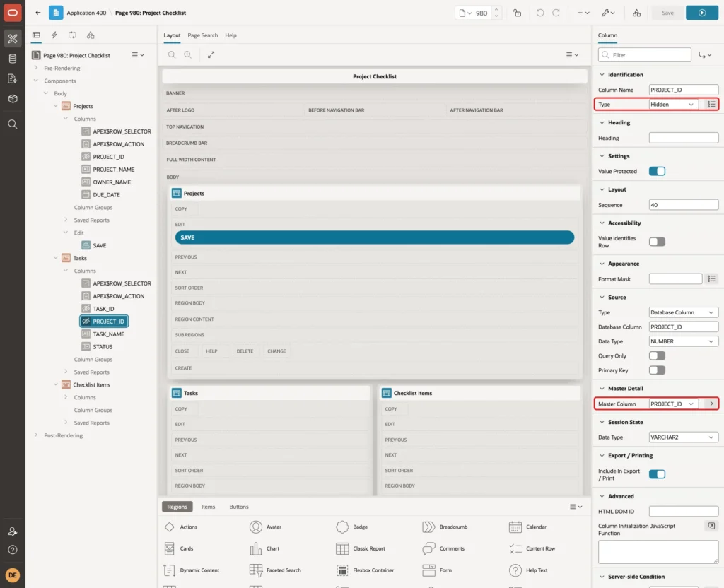Viewport: 724px width, 588px height.
Task: Collapse the Master Detail section
Action: tap(602, 389)
